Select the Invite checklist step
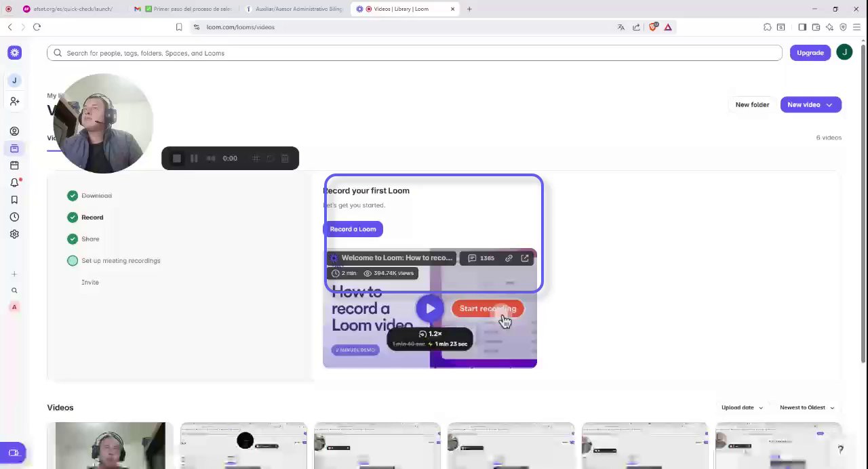This screenshot has width=868, height=469. tap(90, 283)
